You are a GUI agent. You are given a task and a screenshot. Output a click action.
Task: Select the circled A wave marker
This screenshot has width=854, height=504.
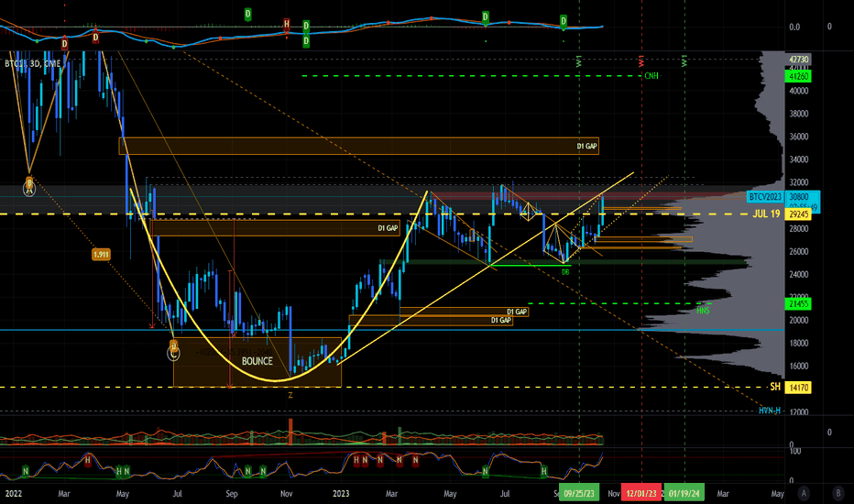[29, 189]
